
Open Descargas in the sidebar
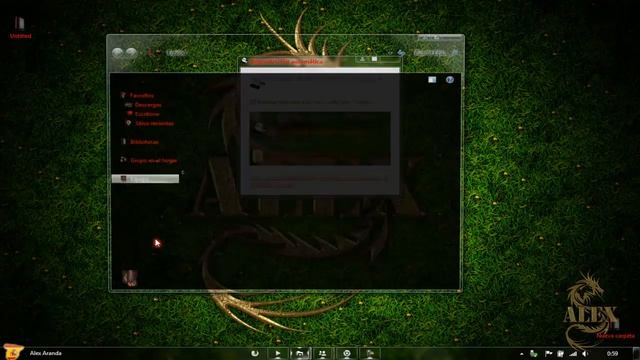pyautogui.click(x=148, y=105)
